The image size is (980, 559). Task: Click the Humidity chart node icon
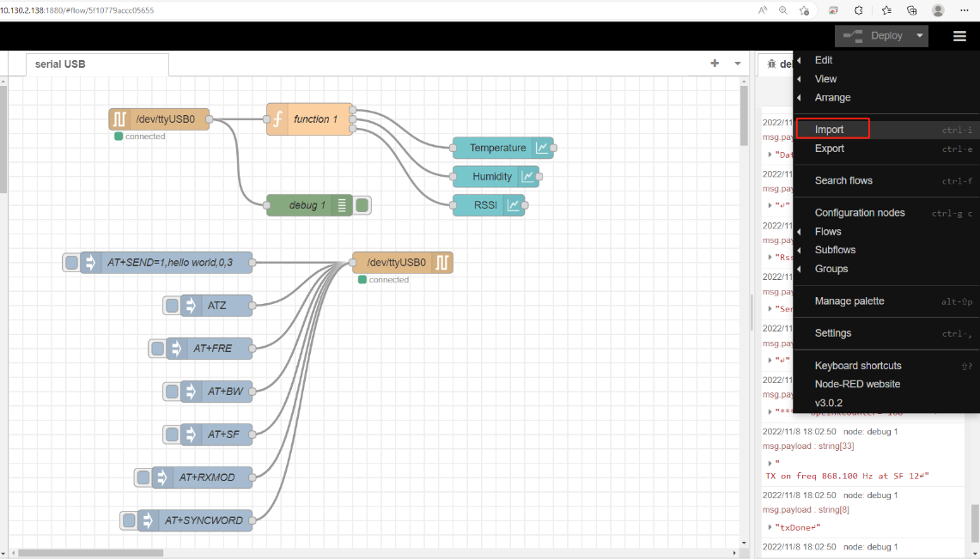527,177
